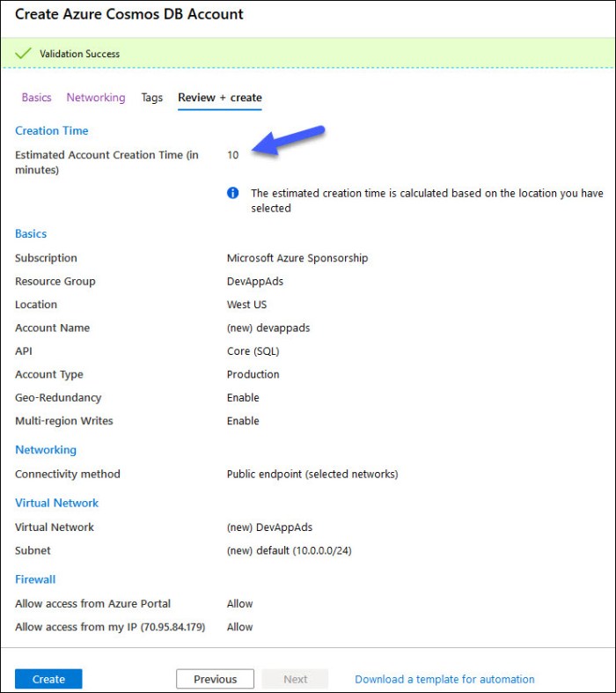616x693 pixels.
Task: Click the API label
Action: [x=24, y=351]
